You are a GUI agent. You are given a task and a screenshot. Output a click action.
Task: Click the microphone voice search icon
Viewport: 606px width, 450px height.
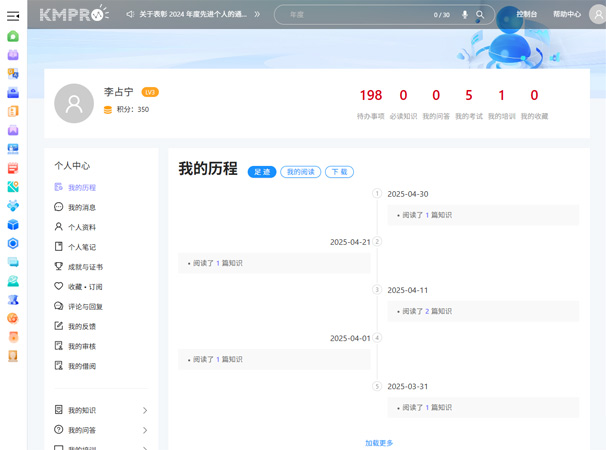[465, 15]
